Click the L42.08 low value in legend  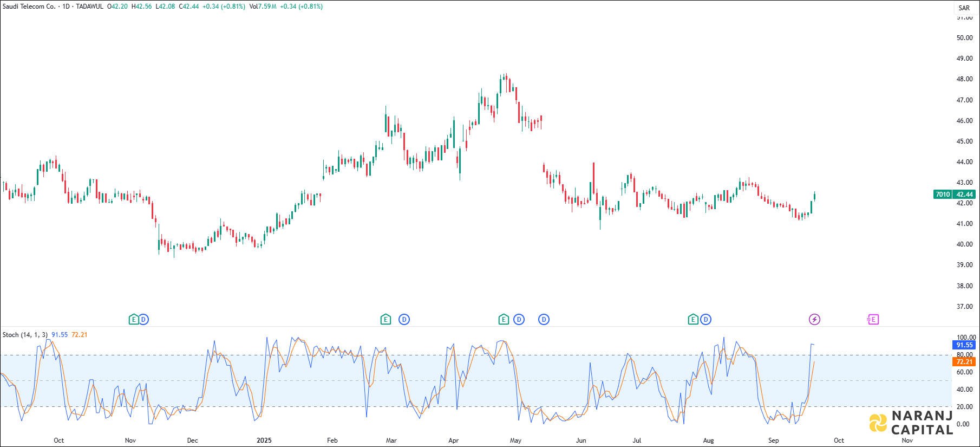pos(165,7)
